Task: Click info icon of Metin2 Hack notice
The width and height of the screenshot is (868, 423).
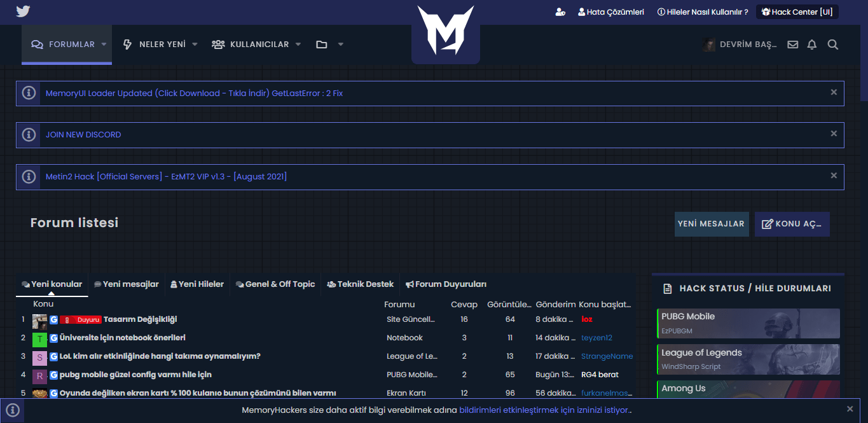Action: pyautogui.click(x=29, y=177)
